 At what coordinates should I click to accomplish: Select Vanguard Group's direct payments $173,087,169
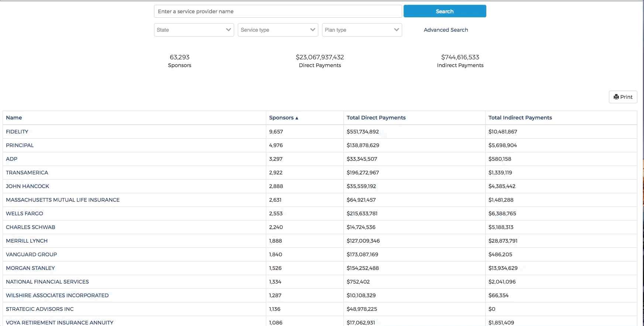pos(362,254)
